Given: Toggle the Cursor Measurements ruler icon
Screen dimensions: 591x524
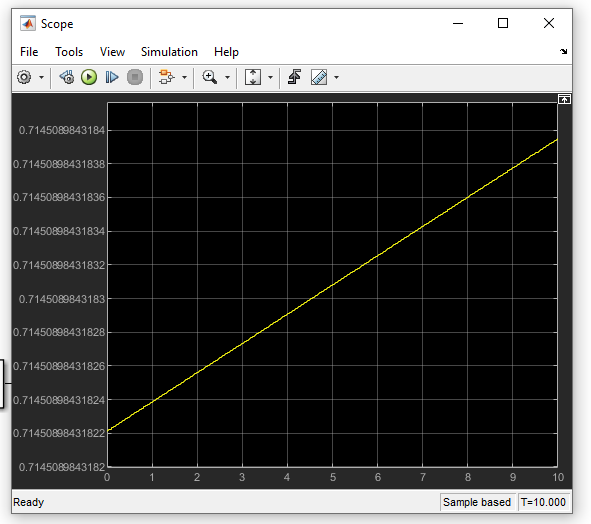Looking at the screenshot, I should tap(319, 77).
